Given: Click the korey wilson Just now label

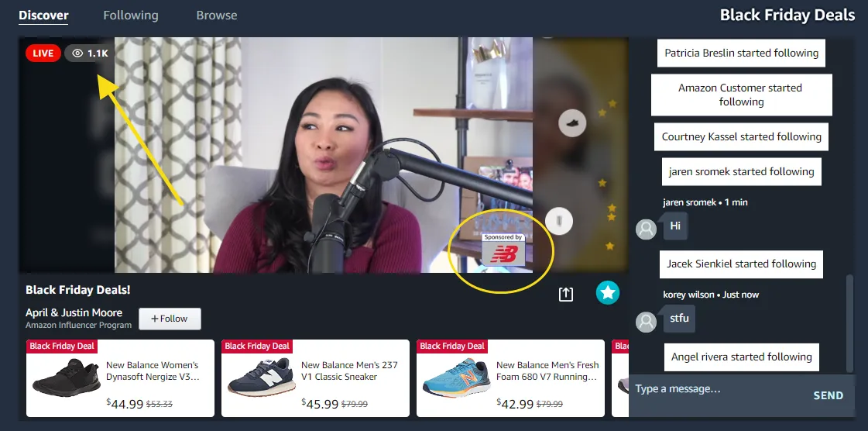Looking at the screenshot, I should [x=711, y=295].
